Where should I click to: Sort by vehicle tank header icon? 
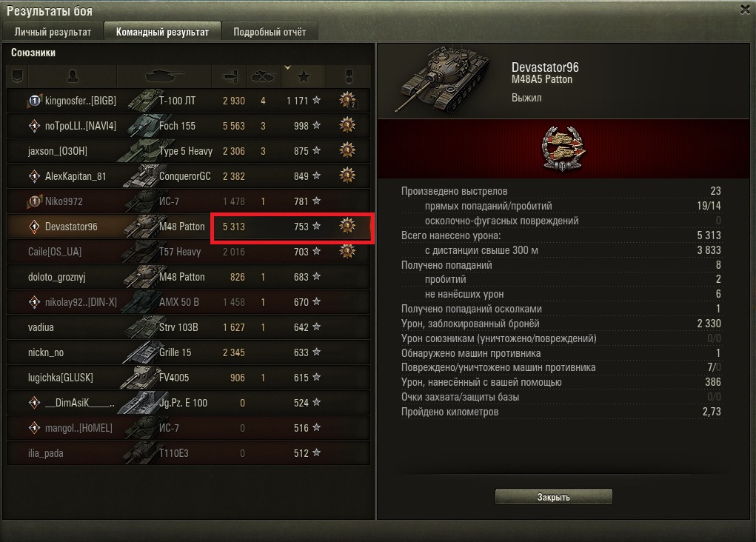164,76
